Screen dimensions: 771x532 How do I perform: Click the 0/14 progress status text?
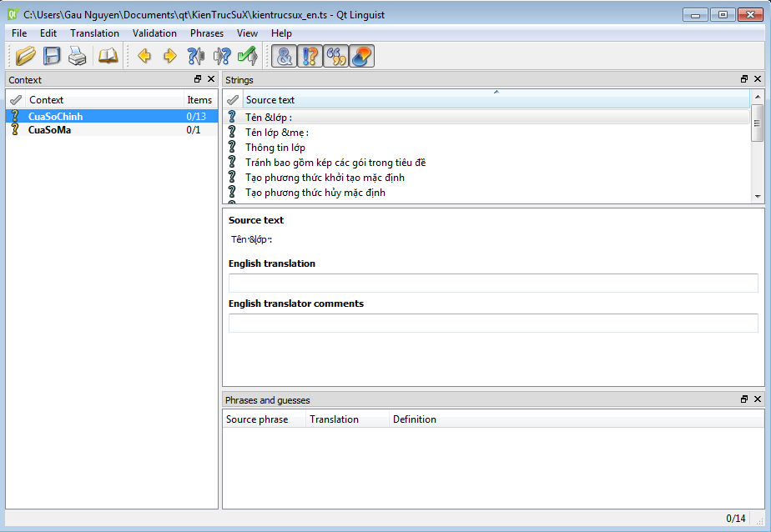click(x=736, y=519)
